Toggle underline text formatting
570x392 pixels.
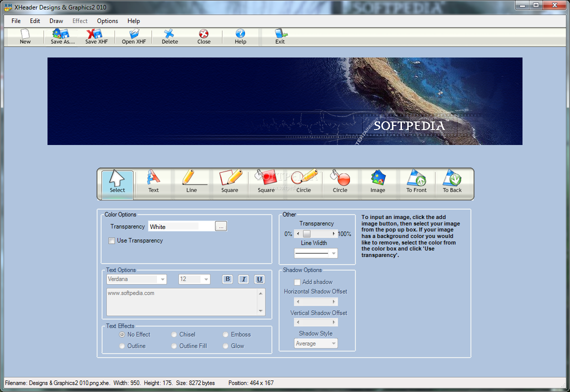259,279
